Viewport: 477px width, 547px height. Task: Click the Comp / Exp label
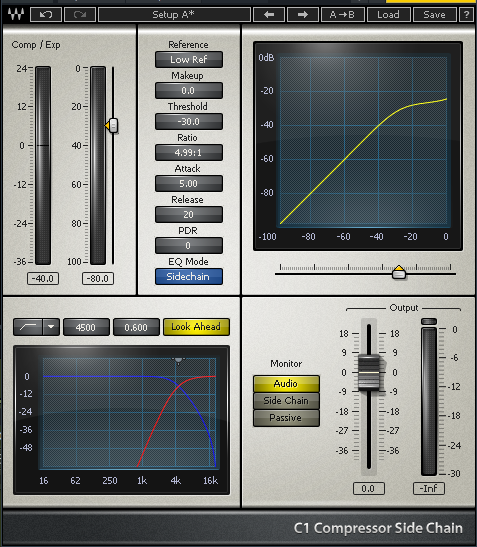coord(36,45)
